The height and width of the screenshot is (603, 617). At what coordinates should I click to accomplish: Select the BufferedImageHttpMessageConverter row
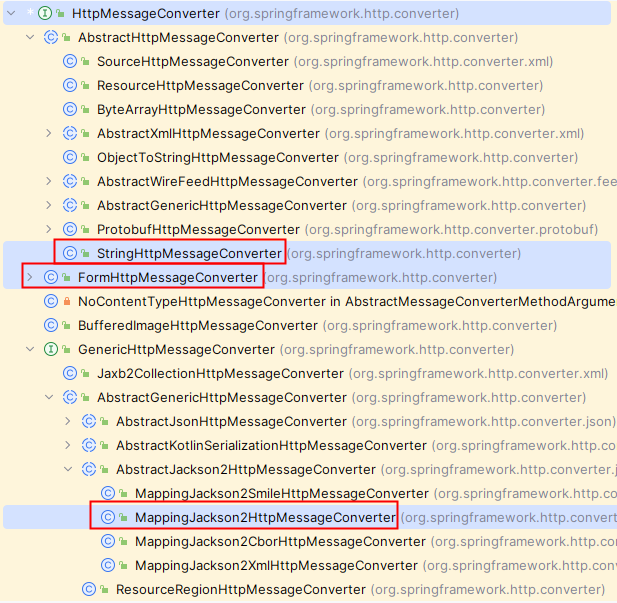307,326
